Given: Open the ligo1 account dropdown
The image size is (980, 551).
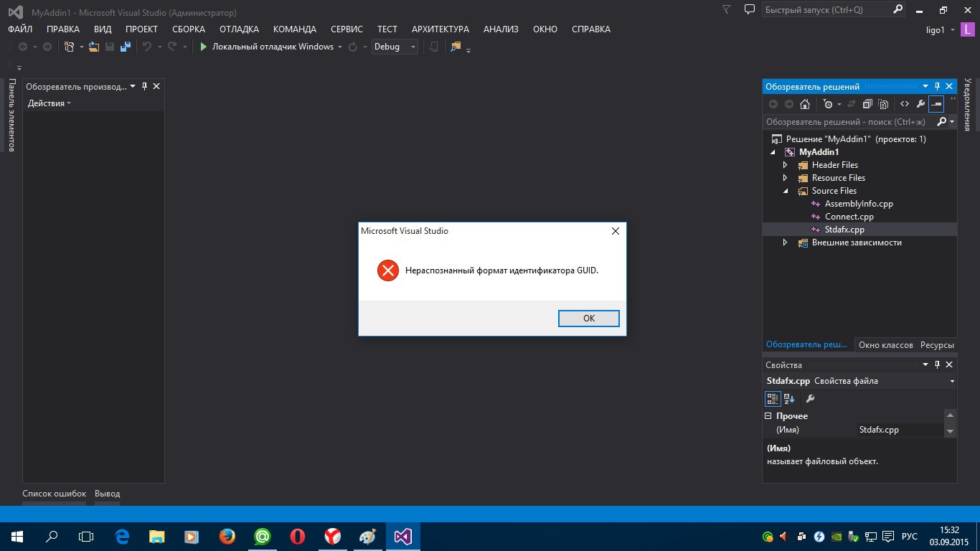Looking at the screenshot, I should [941, 29].
